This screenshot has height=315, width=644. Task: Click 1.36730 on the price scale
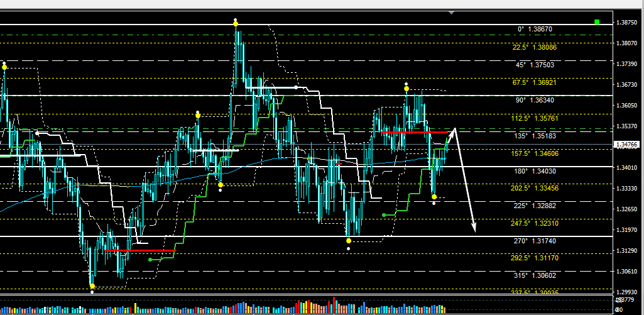pyautogui.click(x=627, y=85)
